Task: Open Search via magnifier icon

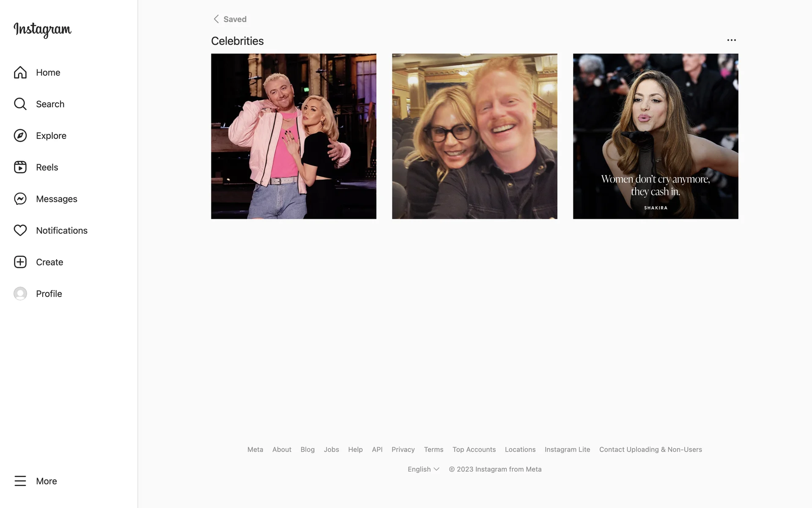Action: (20, 104)
